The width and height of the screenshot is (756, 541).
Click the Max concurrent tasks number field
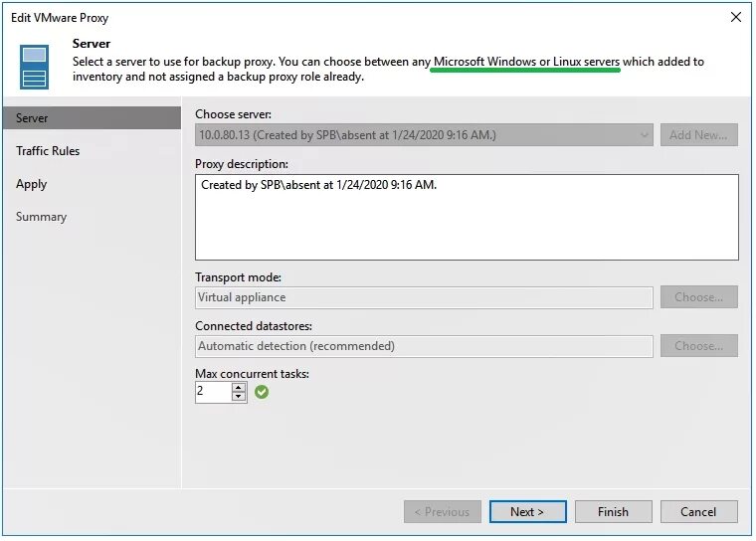pos(214,392)
